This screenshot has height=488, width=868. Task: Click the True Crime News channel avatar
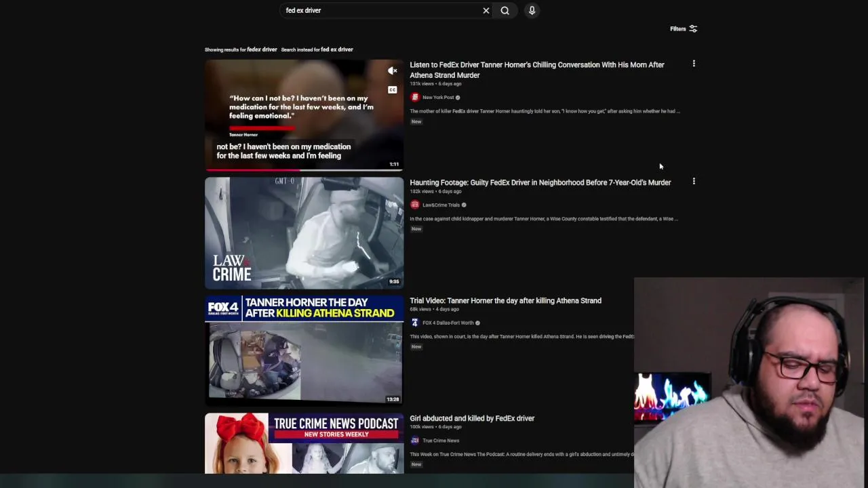coord(415,441)
